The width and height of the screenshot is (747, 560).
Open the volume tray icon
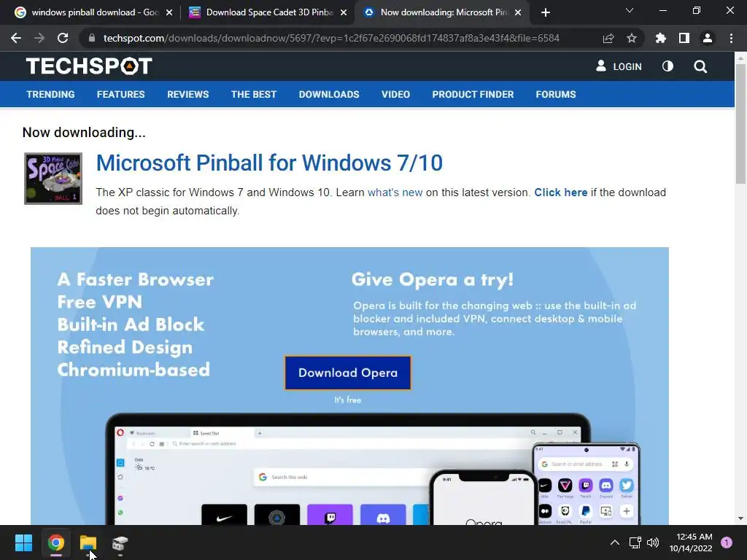click(x=653, y=542)
